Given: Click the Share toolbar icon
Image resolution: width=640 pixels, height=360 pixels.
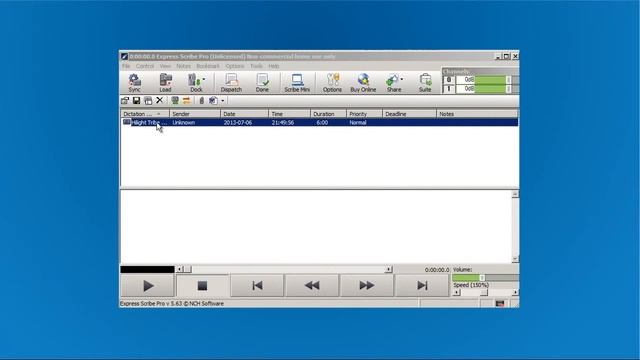Looking at the screenshot, I should click(x=393, y=83).
